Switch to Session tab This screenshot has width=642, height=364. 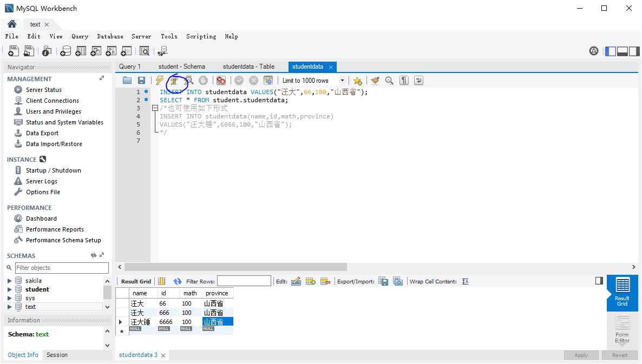[x=57, y=355]
